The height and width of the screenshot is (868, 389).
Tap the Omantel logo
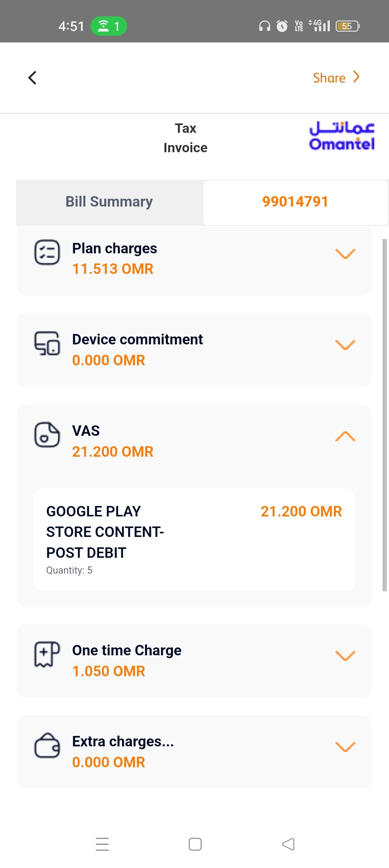342,136
